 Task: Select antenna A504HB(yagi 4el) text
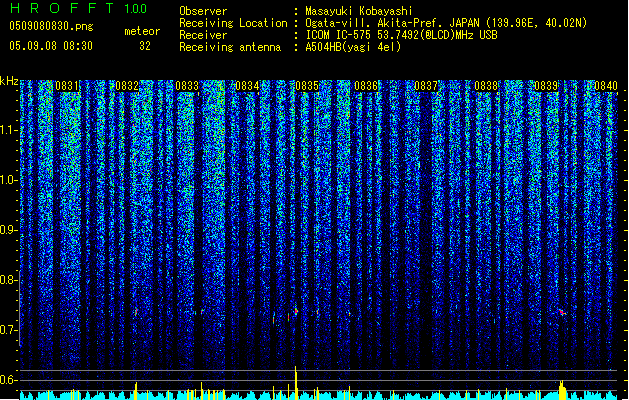click(x=353, y=47)
